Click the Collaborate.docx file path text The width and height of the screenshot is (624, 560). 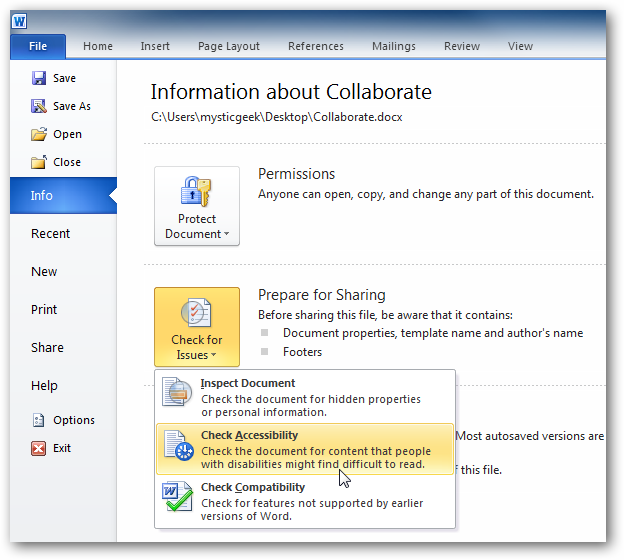point(276,117)
